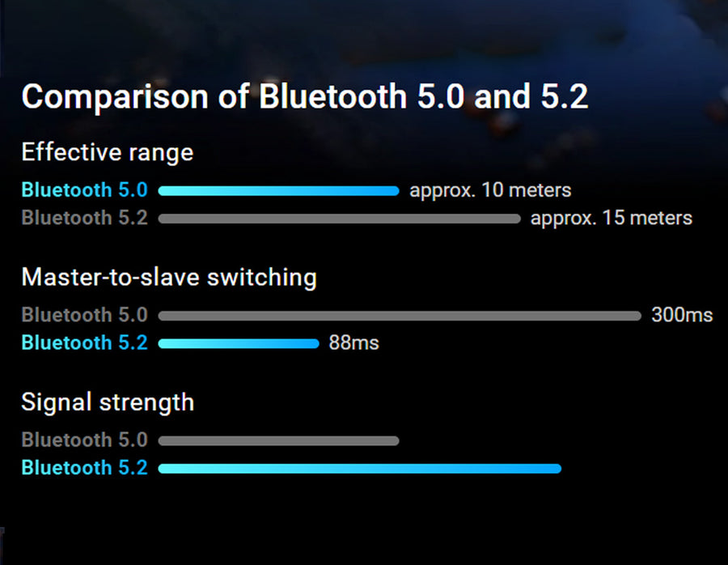Select the "approx. 10 meters" value text
The height and width of the screenshot is (565, 728).
[x=490, y=190]
